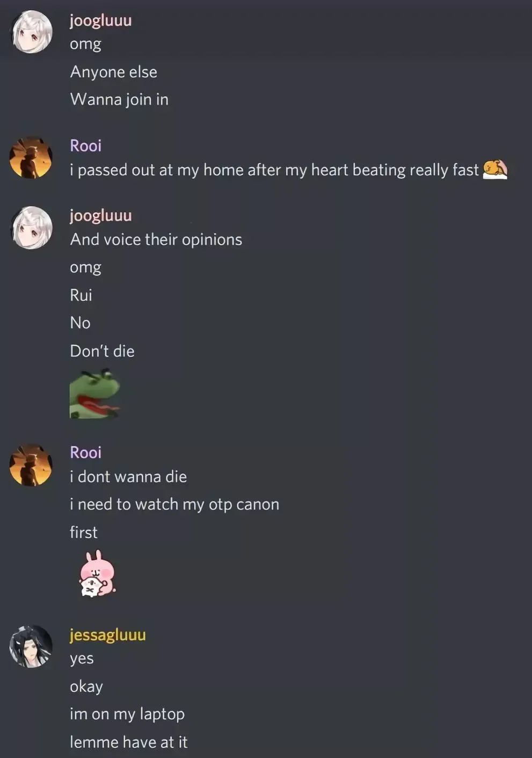Click the sleeping Gudetama emoji after 'really fast'

(495, 169)
